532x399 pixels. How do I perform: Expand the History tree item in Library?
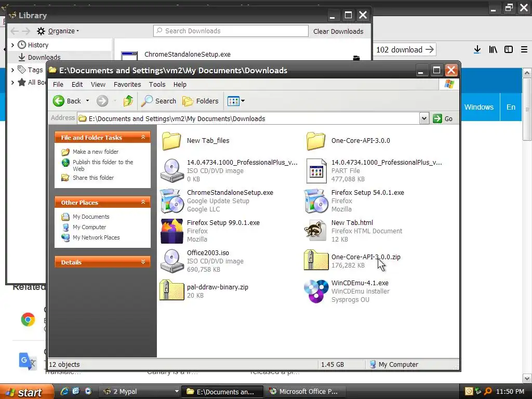pos(12,45)
